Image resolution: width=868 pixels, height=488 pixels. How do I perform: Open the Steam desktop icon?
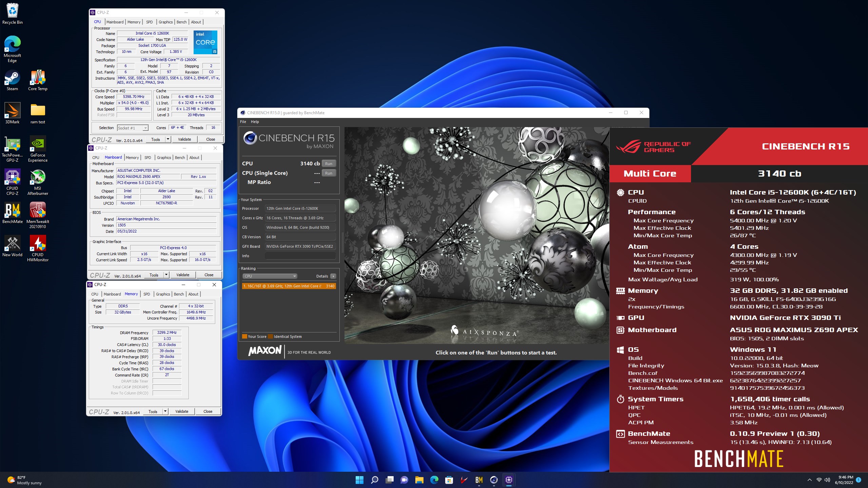pos(12,80)
